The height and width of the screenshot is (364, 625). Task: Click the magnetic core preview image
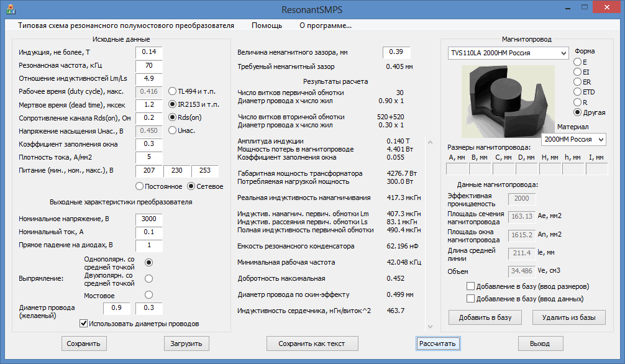(x=508, y=101)
